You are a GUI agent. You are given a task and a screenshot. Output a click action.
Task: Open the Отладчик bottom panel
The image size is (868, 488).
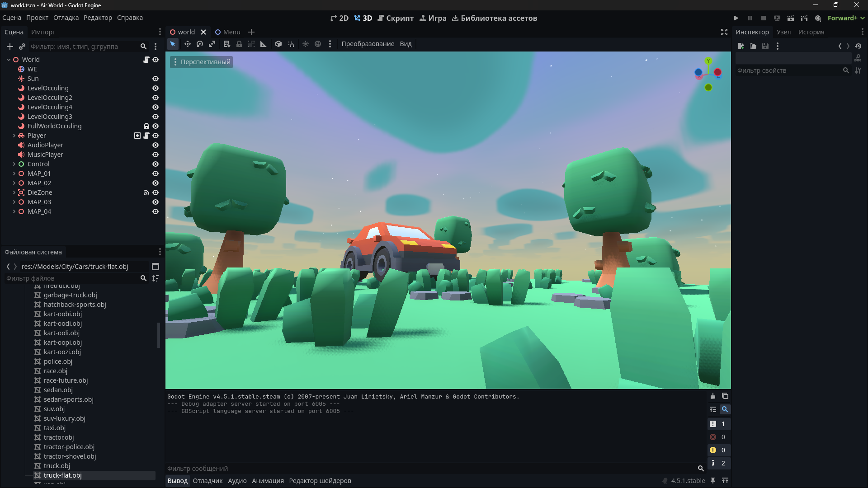[208, 481]
